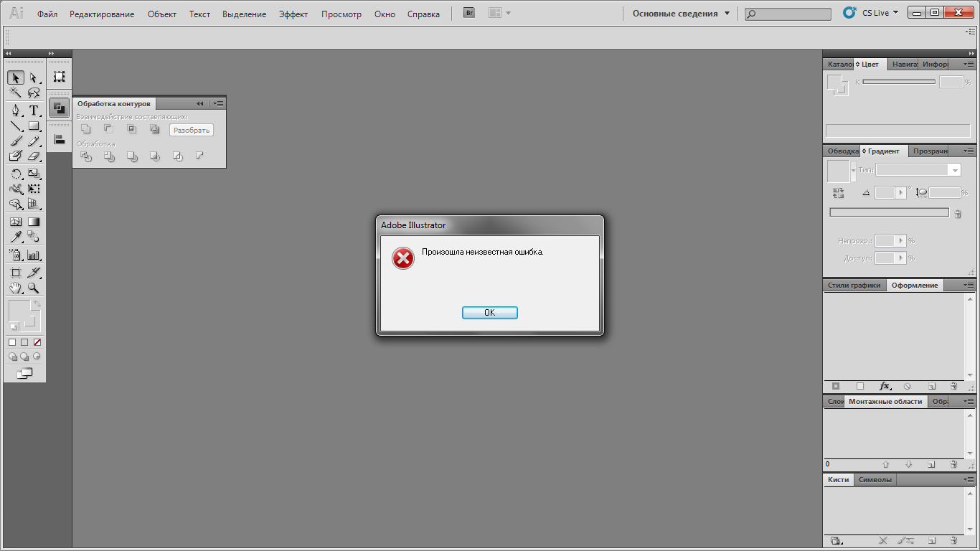The width and height of the screenshot is (980, 551).
Task: Select the Line Segment tool
Action: [x=16, y=126]
